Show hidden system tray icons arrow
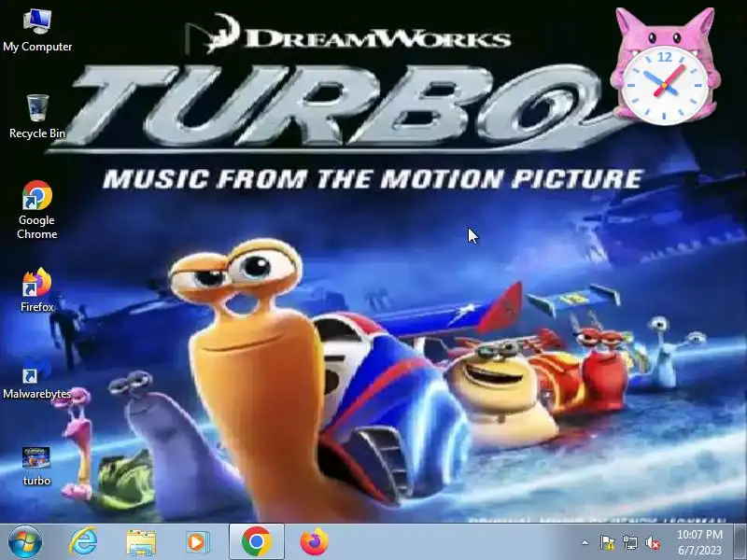 [585, 542]
